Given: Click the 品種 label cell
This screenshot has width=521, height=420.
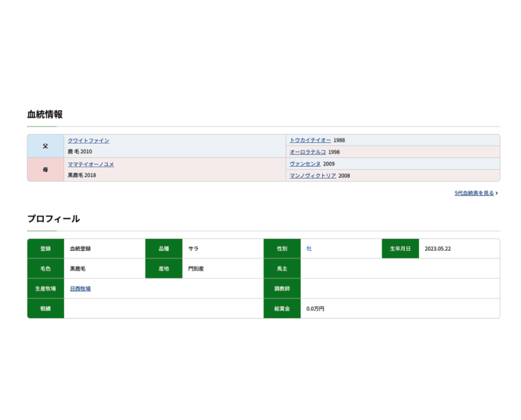Looking at the screenshot, I should coord(164,249).
